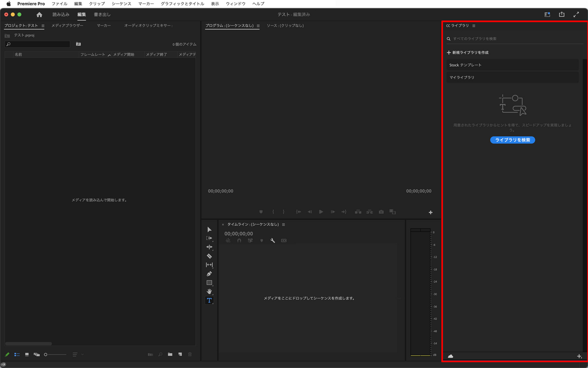588x368 pixels.
Task: Select the Pen tool
Action: click(209, 274)
